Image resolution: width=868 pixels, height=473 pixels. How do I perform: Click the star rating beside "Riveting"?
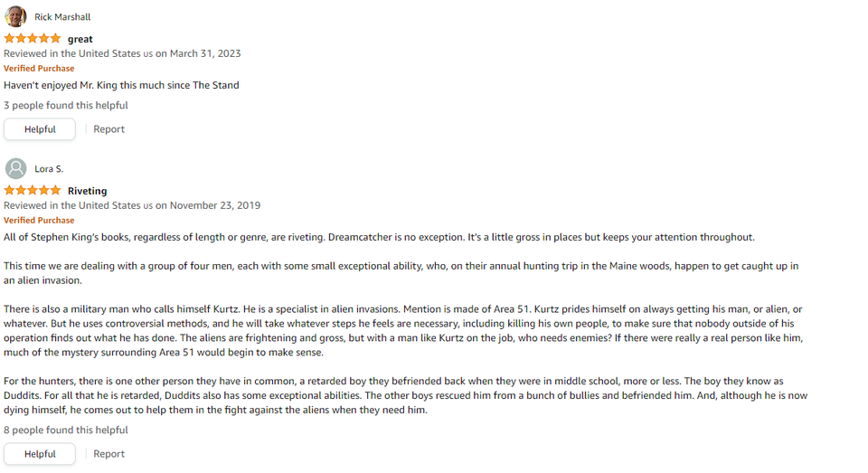(33, 191)
